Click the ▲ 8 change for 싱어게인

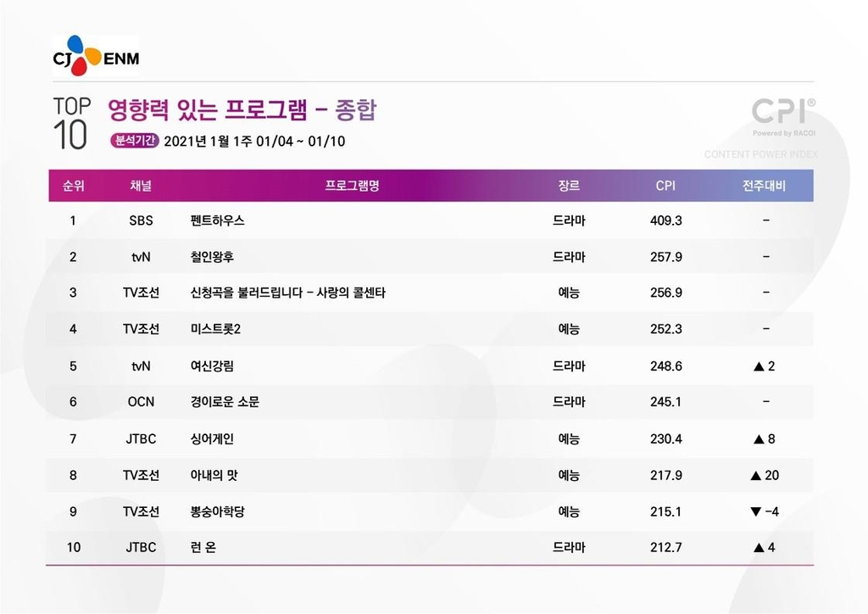click(765, 439)
